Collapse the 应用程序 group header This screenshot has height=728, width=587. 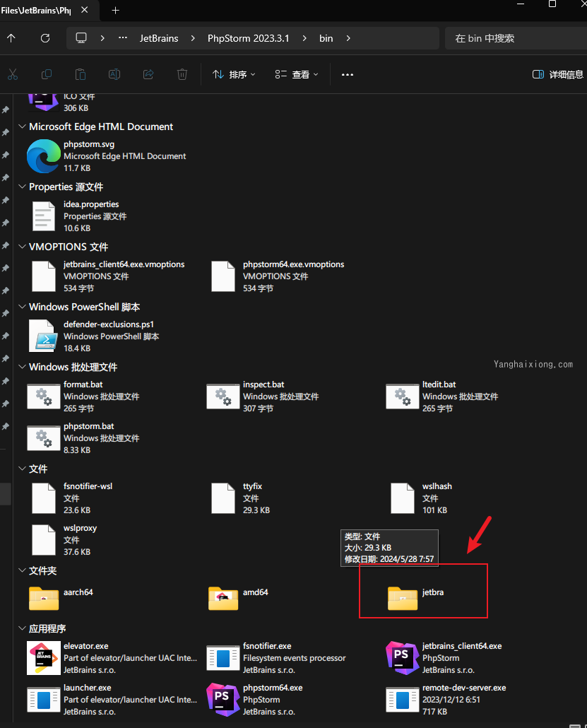(22, 628)
